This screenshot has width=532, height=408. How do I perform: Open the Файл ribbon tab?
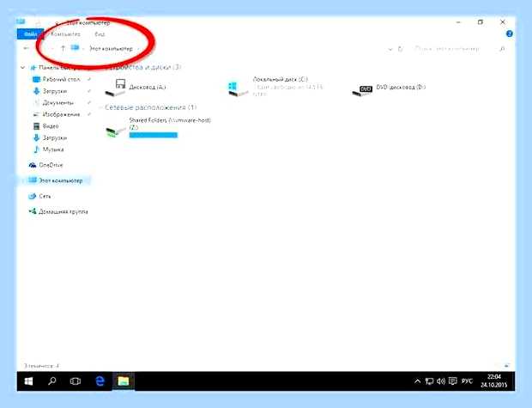click(x=30, y=34)
